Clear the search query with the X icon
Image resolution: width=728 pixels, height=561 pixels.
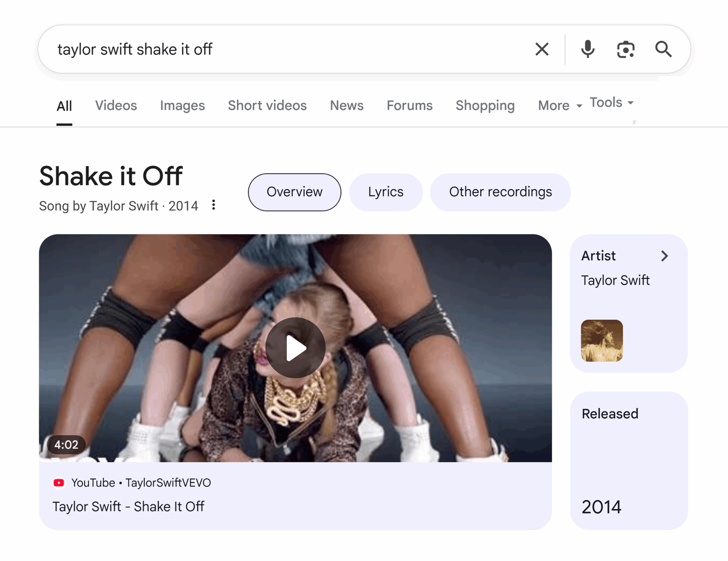point(542,49)
